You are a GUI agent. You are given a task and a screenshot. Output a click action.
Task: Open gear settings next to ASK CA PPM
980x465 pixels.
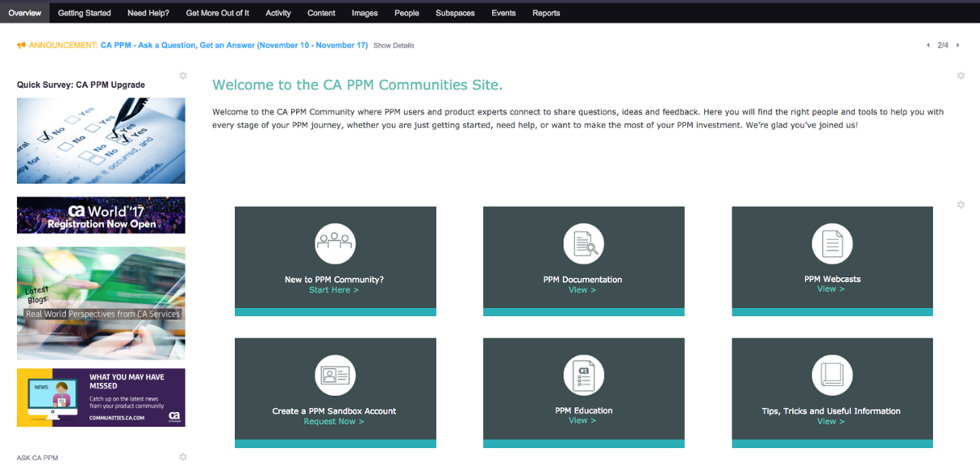(x=183, y=457)
